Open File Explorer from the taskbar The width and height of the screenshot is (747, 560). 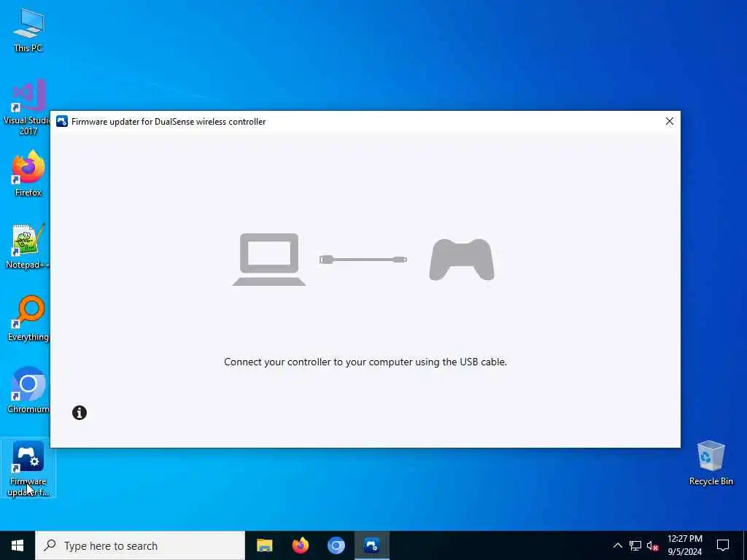coord(264,545)
